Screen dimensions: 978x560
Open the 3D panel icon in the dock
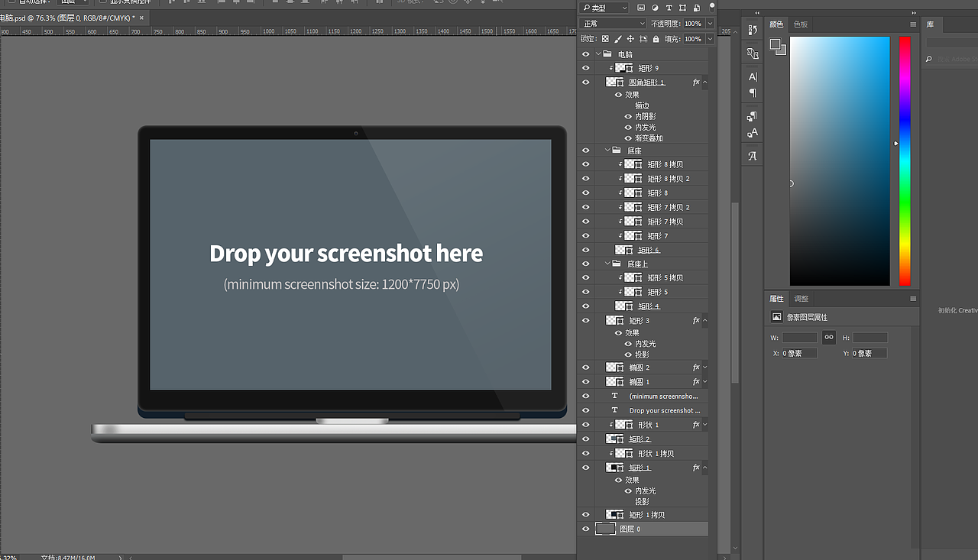click(x=753, y=53)
